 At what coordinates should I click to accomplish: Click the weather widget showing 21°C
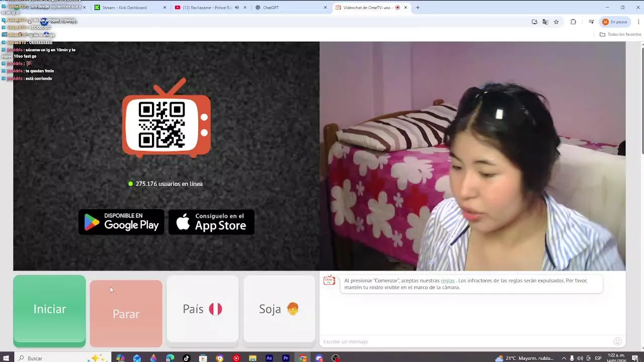(525, 358)
